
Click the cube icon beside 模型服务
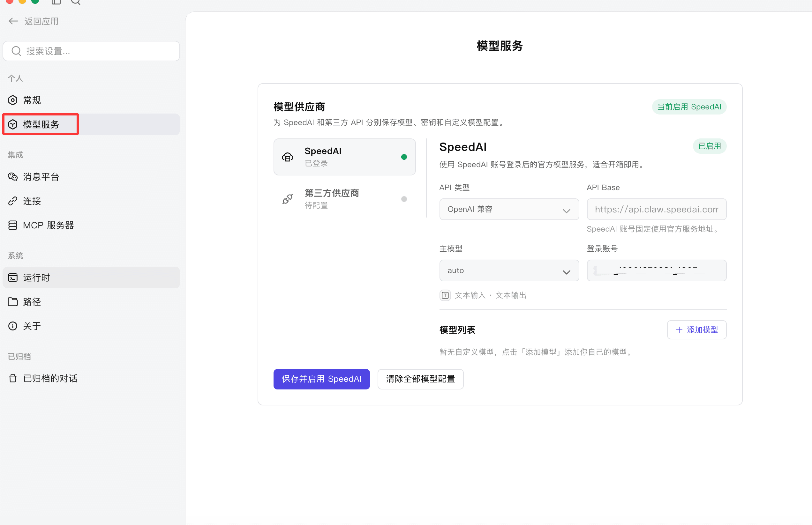tap(13, 124)
